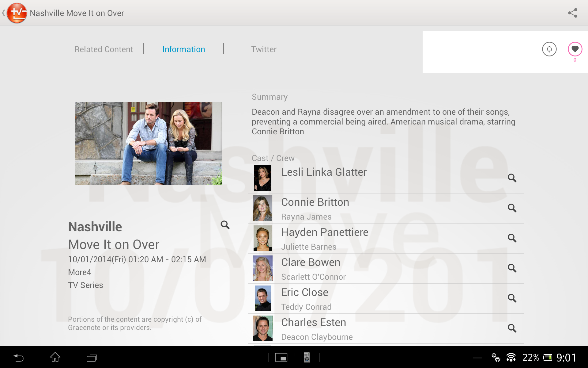
Task: Tap the Gracenote copyright notice
Action: [x=135, y=324]
